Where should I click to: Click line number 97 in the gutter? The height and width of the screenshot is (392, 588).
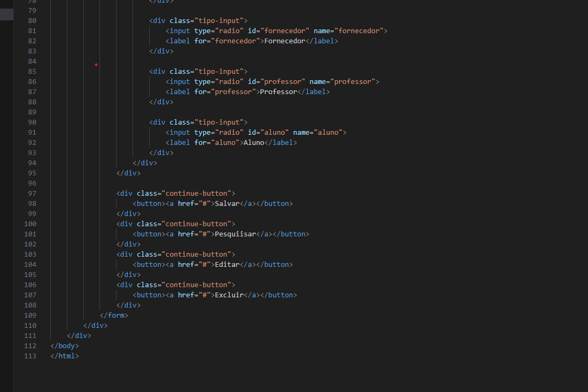click(32, 193)
